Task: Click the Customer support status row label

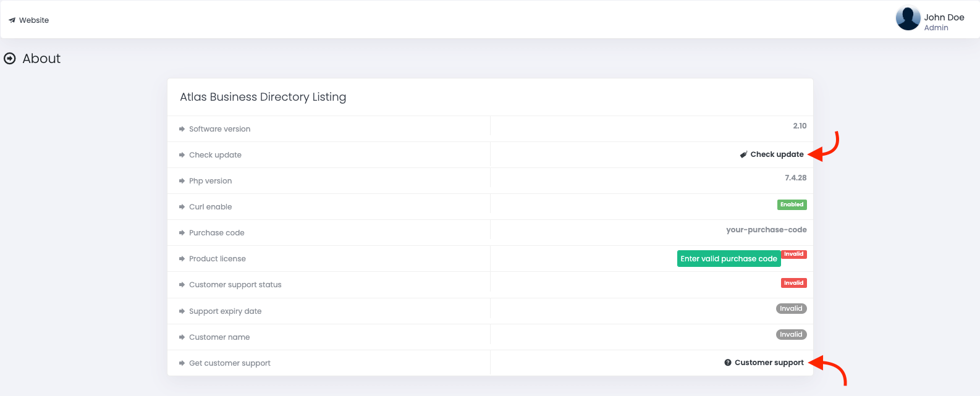Action: [x=235, y=285]
